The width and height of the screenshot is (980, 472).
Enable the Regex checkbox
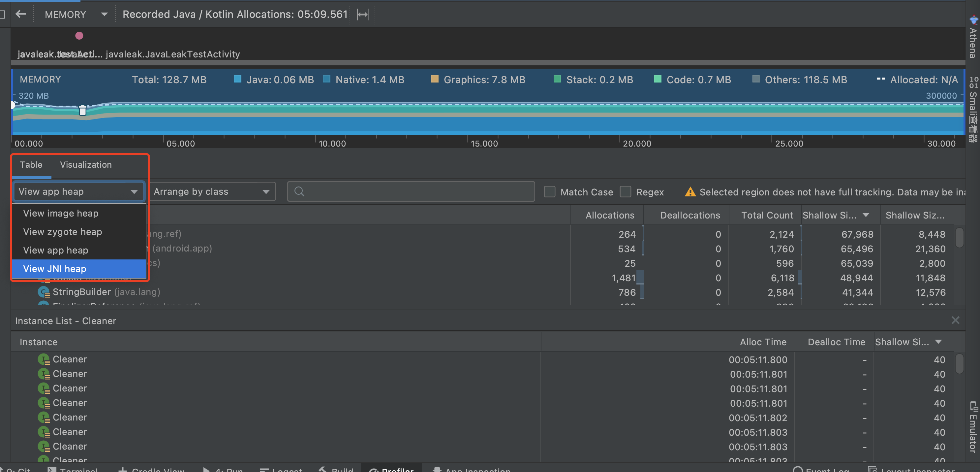point(626,192)
